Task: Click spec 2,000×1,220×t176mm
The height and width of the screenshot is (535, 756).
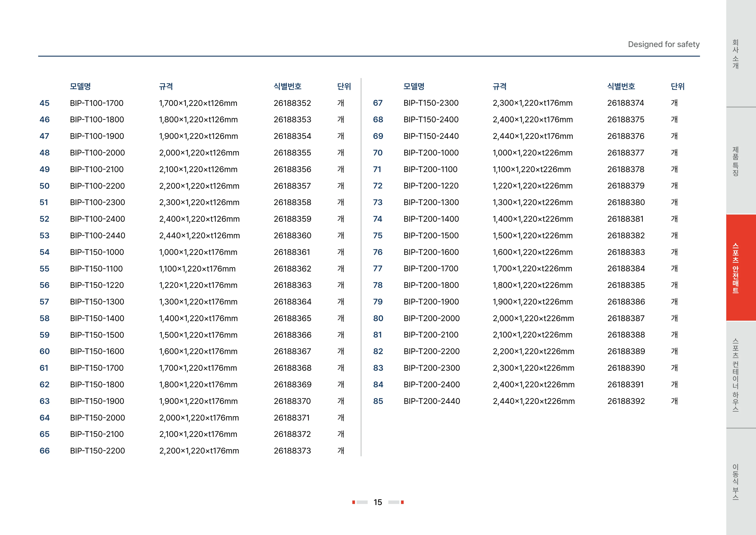Action: (x=199, y=418)
